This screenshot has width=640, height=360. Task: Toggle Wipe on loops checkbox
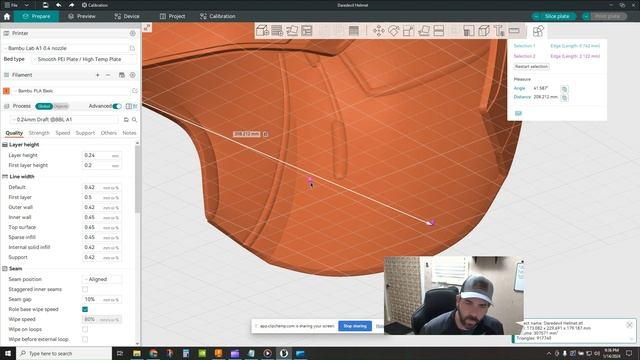point(85,329)
